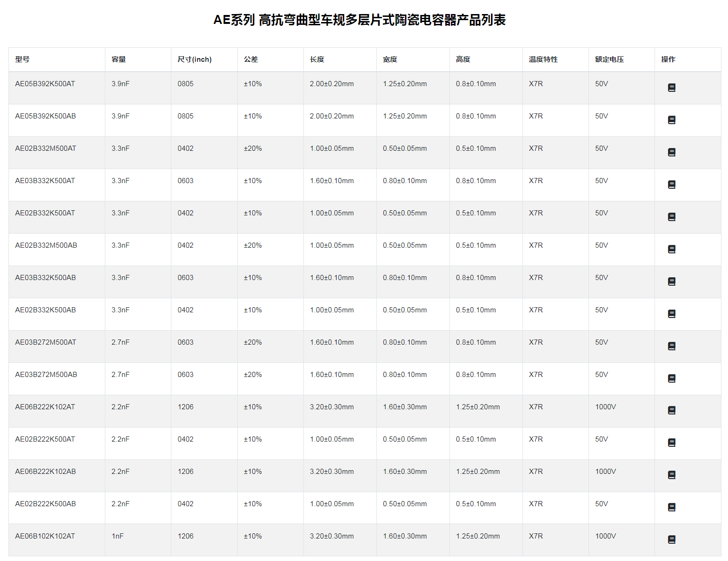This screenshot has height=561, width=728.
Task: Click the 型号 column header
Action: [22, 59]
